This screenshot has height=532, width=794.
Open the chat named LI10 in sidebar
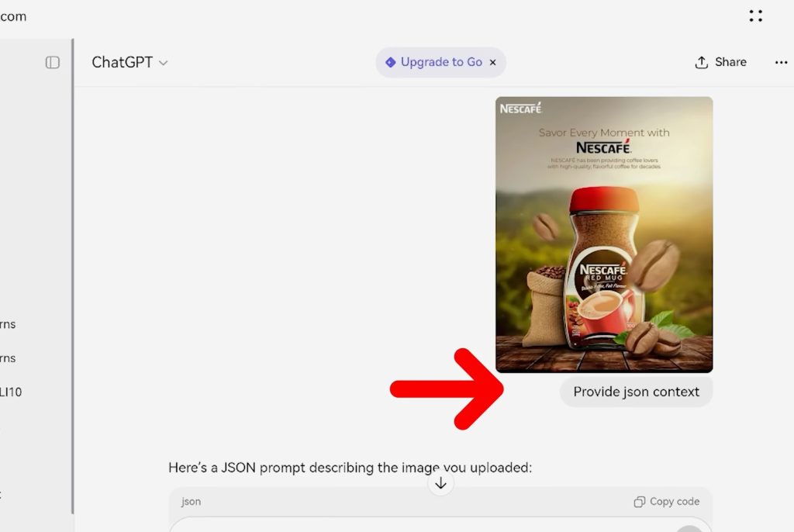(9, 392)
